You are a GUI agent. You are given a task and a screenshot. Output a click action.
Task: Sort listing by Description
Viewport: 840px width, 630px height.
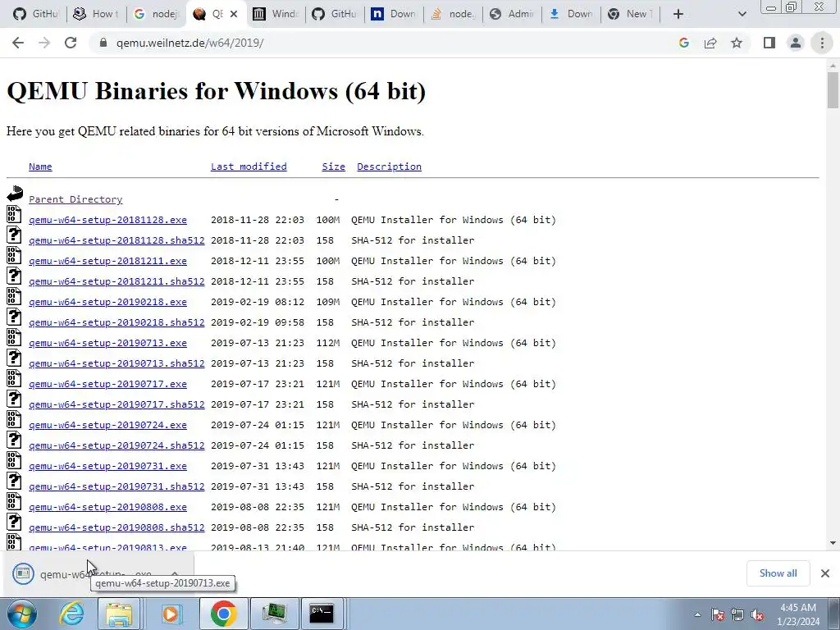(389, 167)
